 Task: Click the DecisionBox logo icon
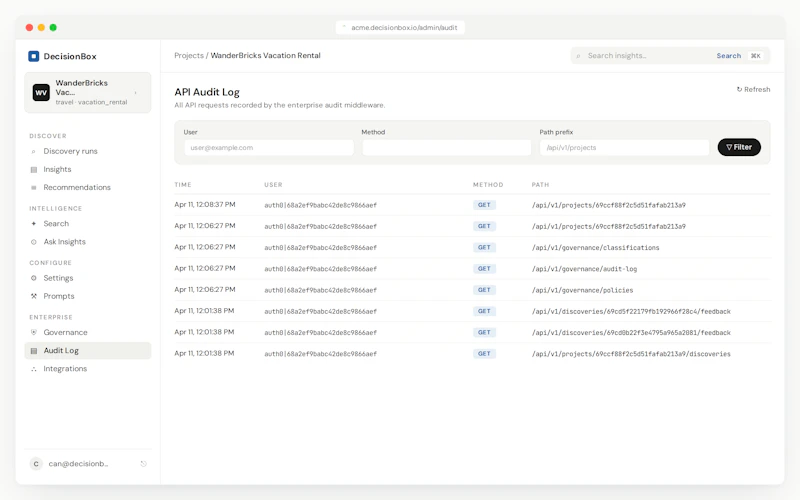click(x=34, y=56)
